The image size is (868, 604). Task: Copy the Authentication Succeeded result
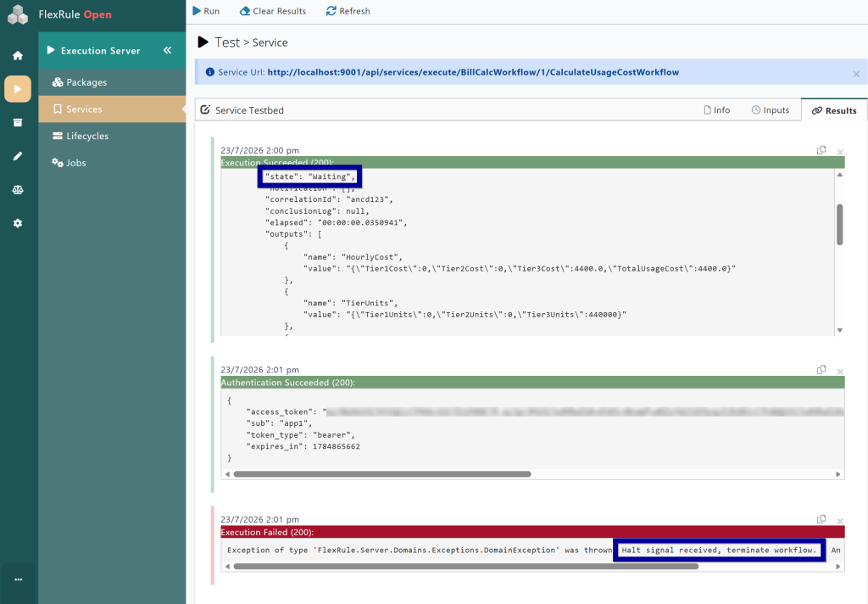(x=821, y=370)
